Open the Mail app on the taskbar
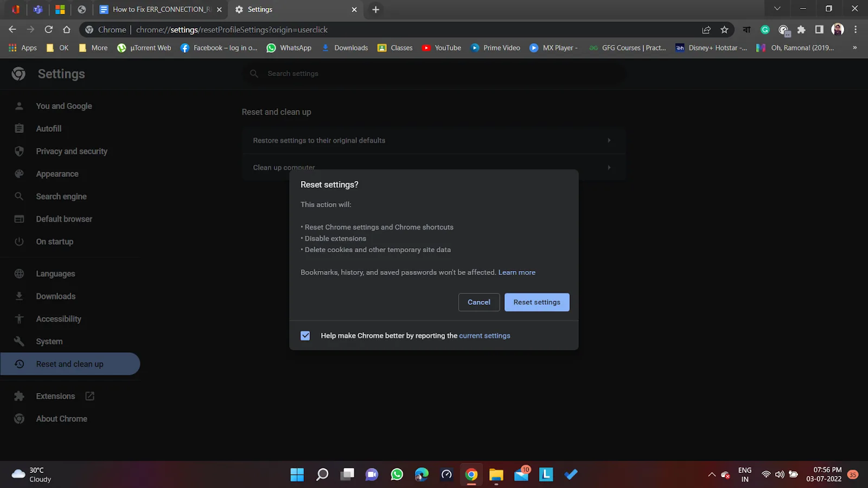The height and width of the screenshot is (488, 868). click(521, 475)
